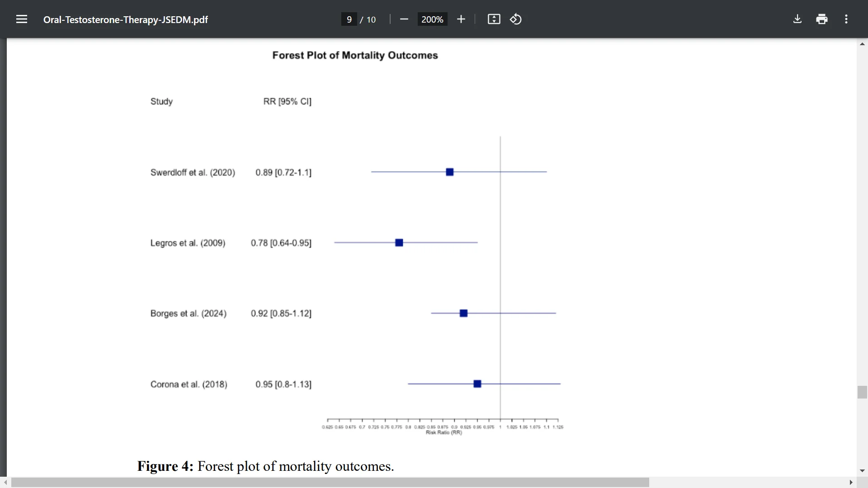Open the more actions menu
Screen dimensions: 868x488
846,19
